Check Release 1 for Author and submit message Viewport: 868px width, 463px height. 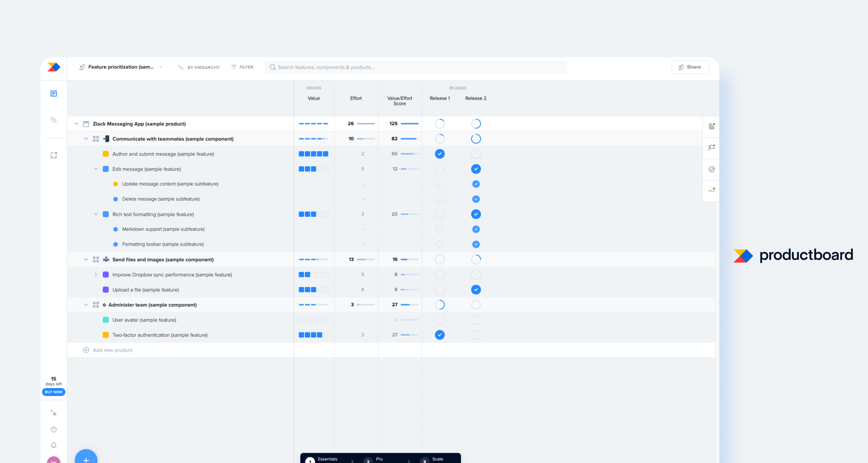[439, 154]
